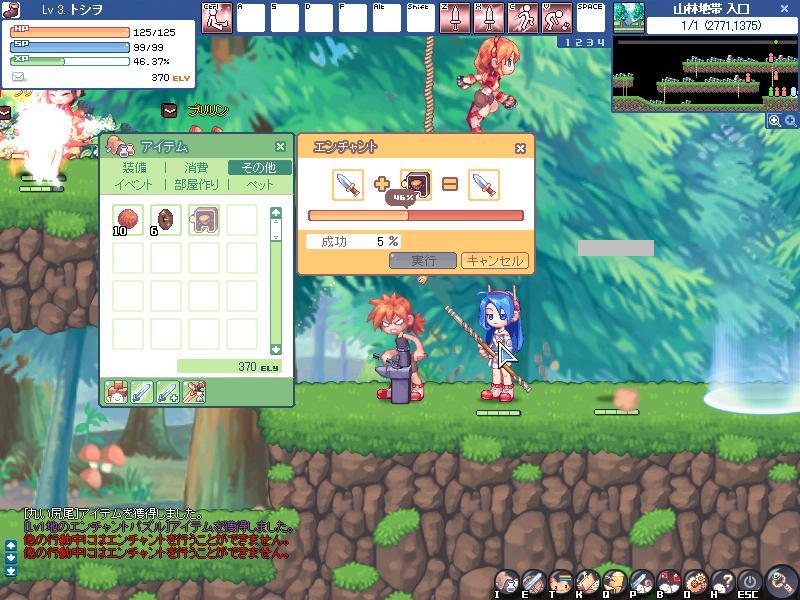Switch to quickslot page 2
Screen dimensions: 800x600
click(579, 42)
